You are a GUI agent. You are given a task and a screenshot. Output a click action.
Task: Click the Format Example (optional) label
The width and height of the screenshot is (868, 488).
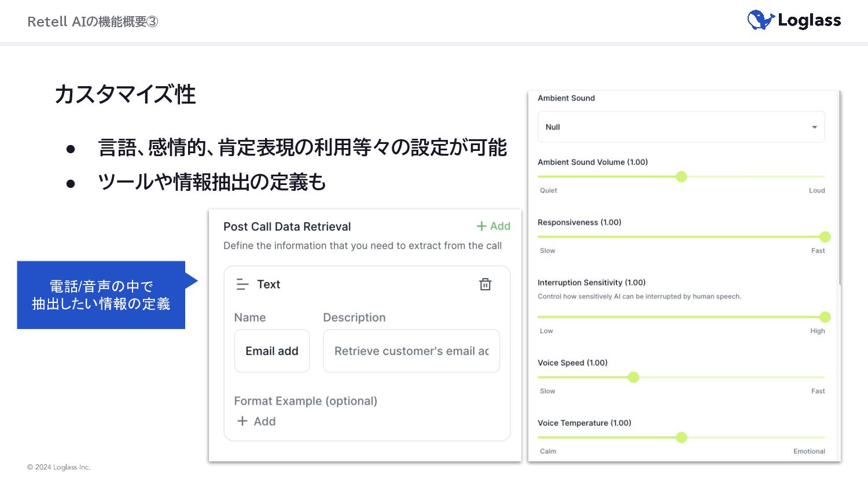(x=306, y=401)
